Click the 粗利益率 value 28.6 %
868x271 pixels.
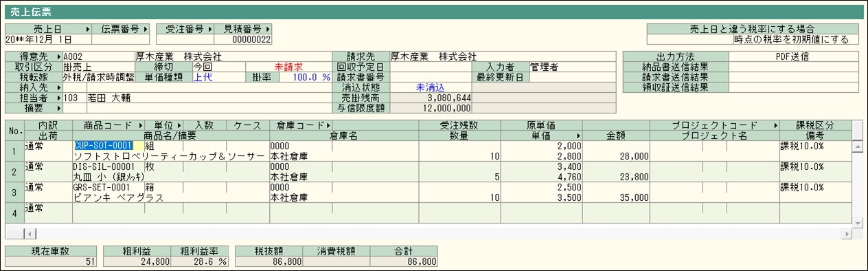point(200,261)
